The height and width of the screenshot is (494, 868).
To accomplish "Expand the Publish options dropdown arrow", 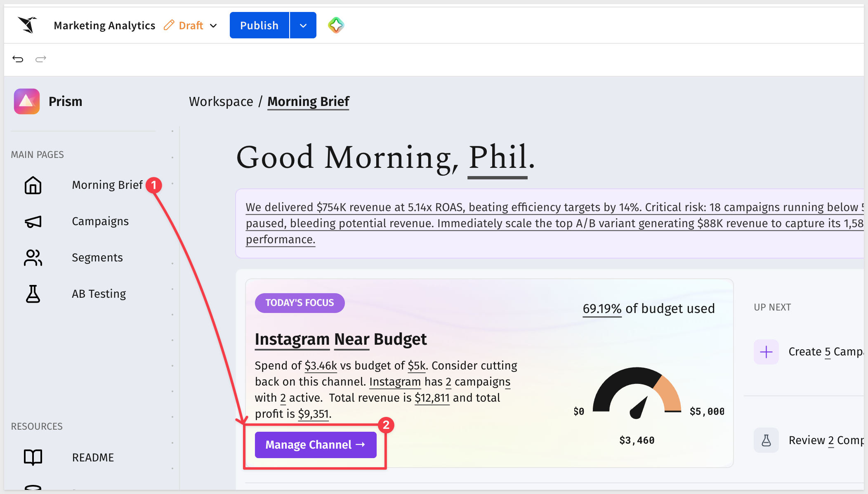I will 303,25.
